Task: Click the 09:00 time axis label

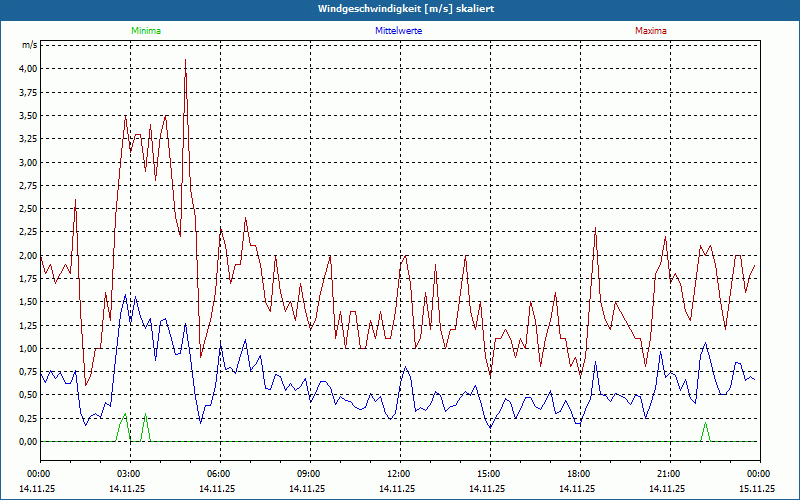Action: click(308, 473)
